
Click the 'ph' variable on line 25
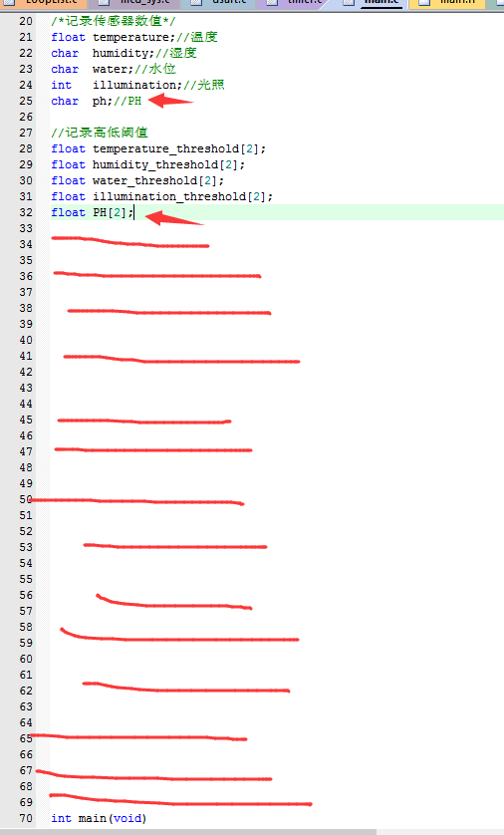click(99, 102)
